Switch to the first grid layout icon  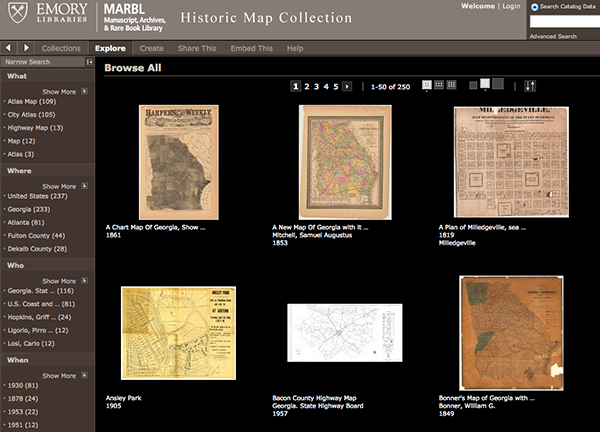click(427, 86)
